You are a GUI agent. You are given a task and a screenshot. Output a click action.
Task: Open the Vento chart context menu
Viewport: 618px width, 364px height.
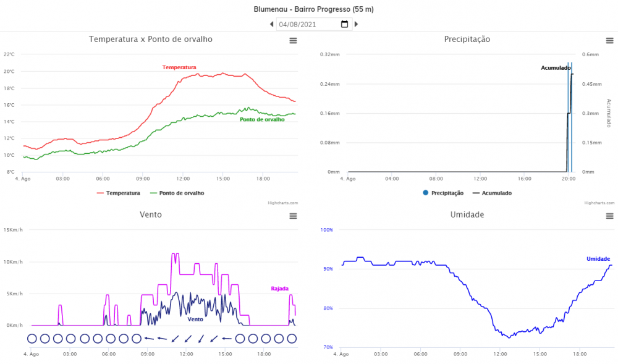point(293,216)
